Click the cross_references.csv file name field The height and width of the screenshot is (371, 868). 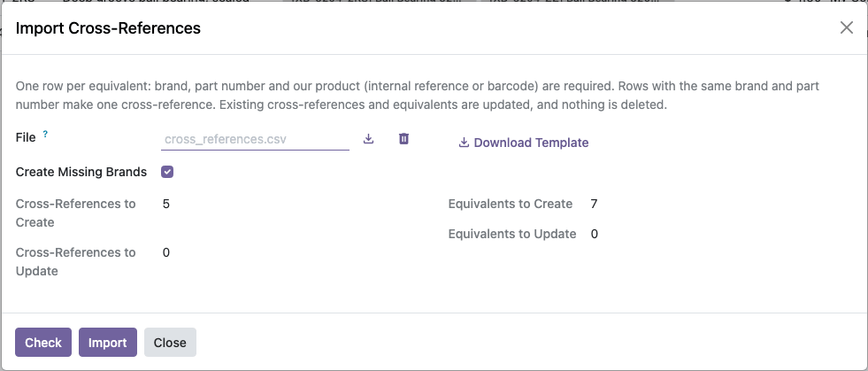(x=255, y=139)
